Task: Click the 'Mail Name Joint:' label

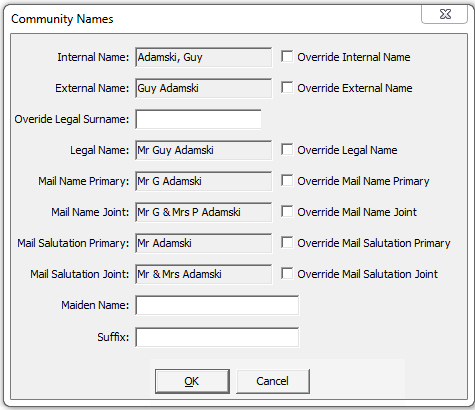Action: coord(90,212)
